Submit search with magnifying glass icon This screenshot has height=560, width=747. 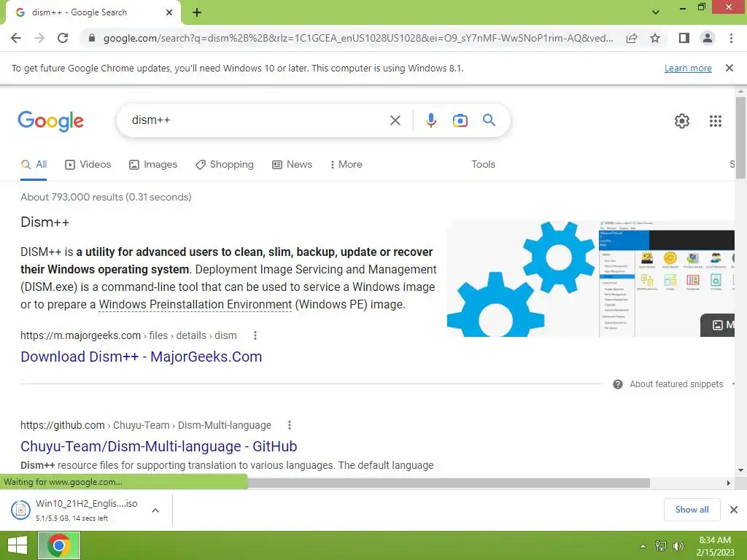click(x=489, y=120)
